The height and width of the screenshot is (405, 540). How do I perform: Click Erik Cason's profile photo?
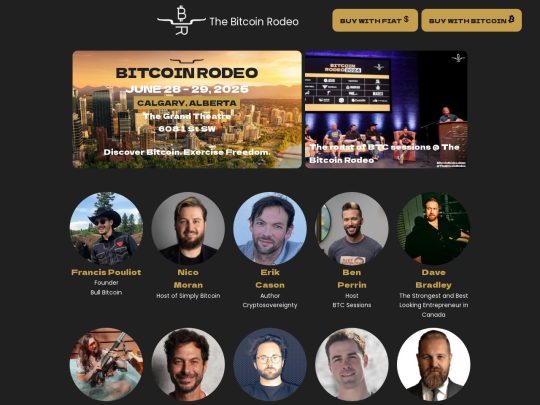[x=270, y=228]
